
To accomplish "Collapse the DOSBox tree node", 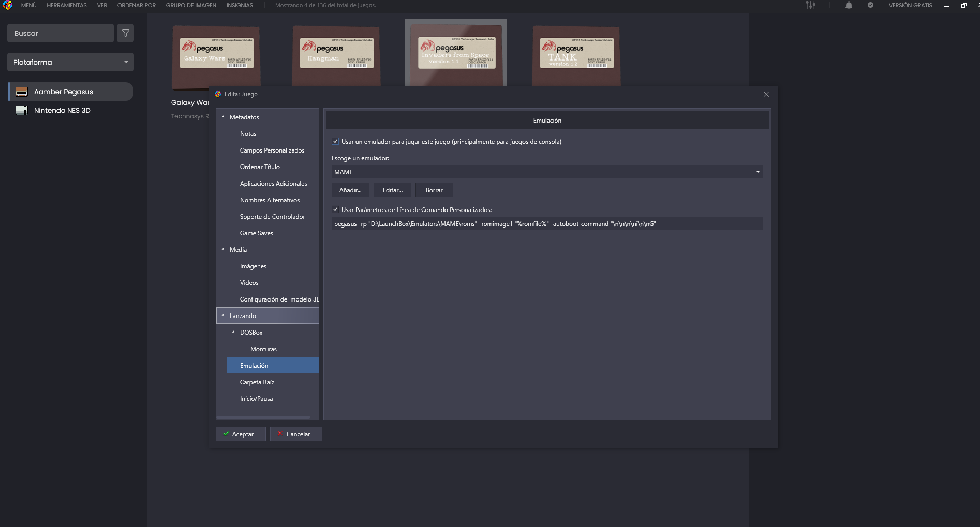I will [x=233, y=332].
